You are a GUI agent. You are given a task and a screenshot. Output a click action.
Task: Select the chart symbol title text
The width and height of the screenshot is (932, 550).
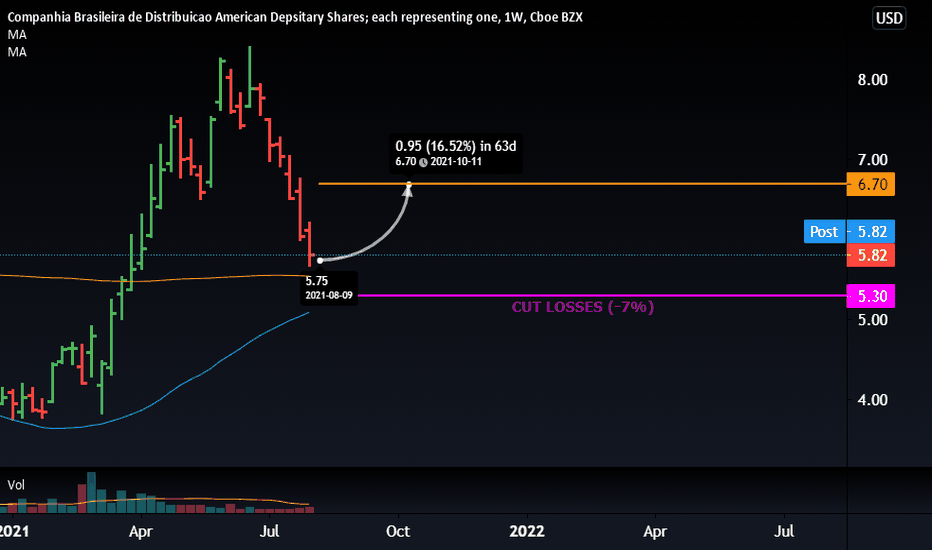[x=295, y=17]
